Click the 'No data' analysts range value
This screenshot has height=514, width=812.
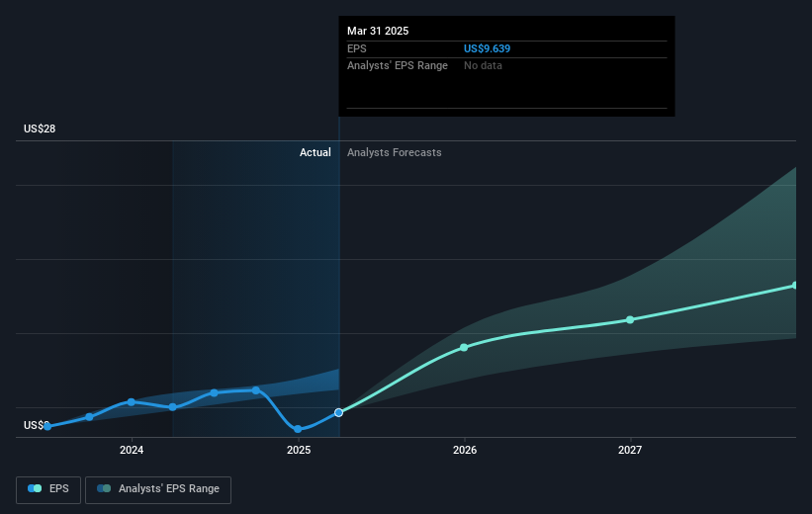(x=483, y=66)
